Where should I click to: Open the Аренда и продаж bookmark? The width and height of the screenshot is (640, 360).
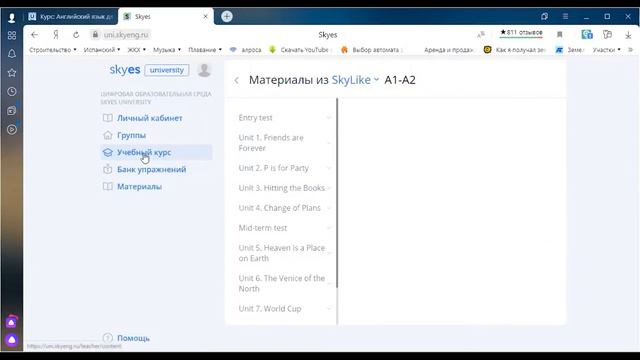(x=449, y=50)
